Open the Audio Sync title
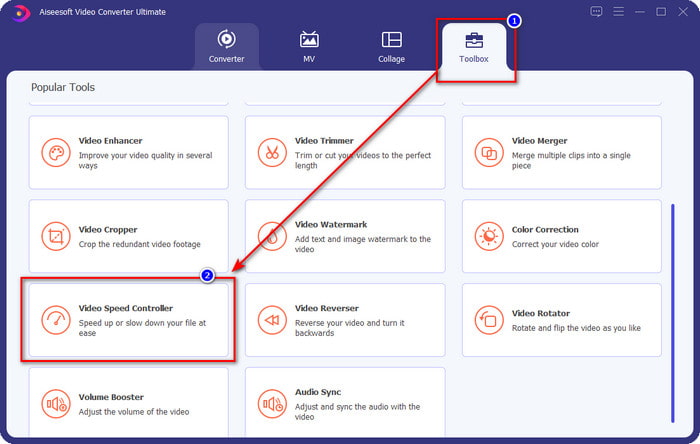700x444 pixels. [x=318, y=392]
